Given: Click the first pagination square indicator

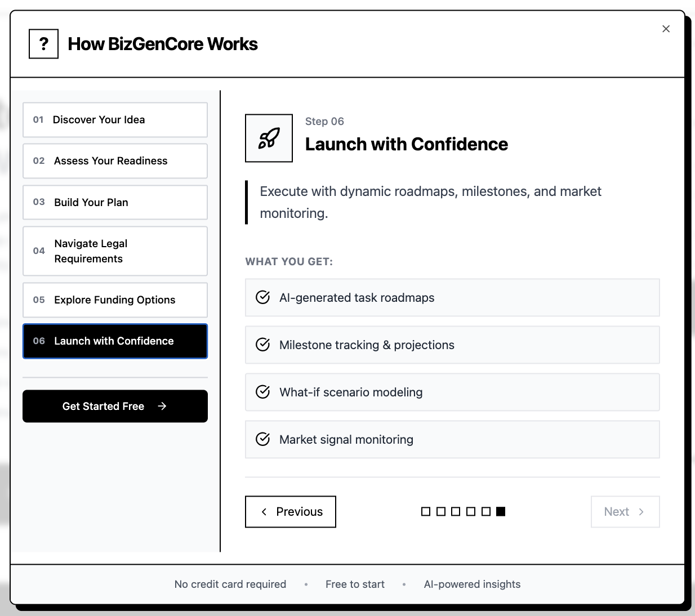Looking at the screenshot, I should 425,511.
